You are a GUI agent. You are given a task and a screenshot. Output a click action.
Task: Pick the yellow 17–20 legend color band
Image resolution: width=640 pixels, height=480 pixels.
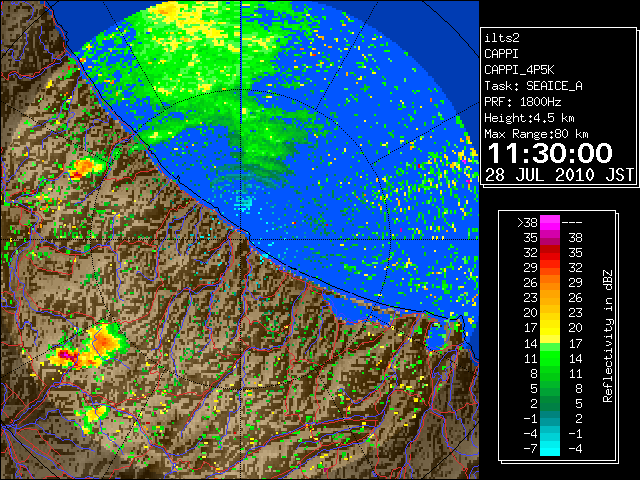(x=550, y=328)
